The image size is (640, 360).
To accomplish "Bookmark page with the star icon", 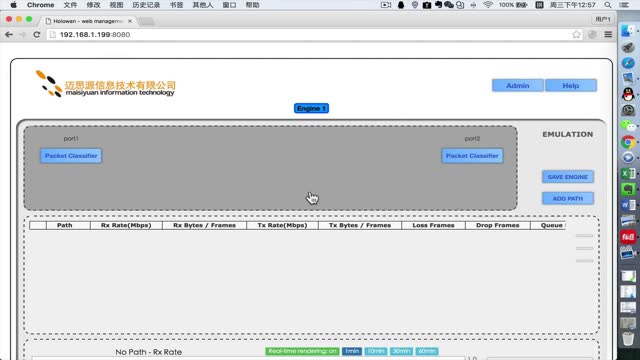I will [576, 35].
